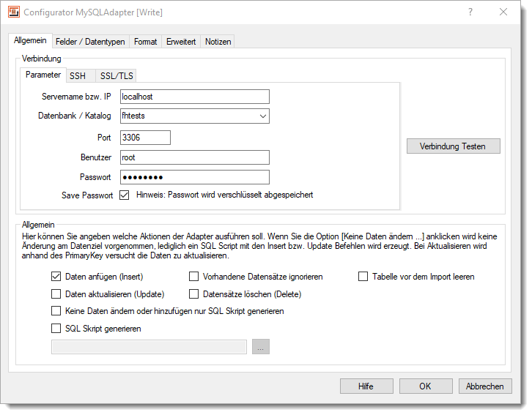Switch to the Erweitert tab

point(181,42)
